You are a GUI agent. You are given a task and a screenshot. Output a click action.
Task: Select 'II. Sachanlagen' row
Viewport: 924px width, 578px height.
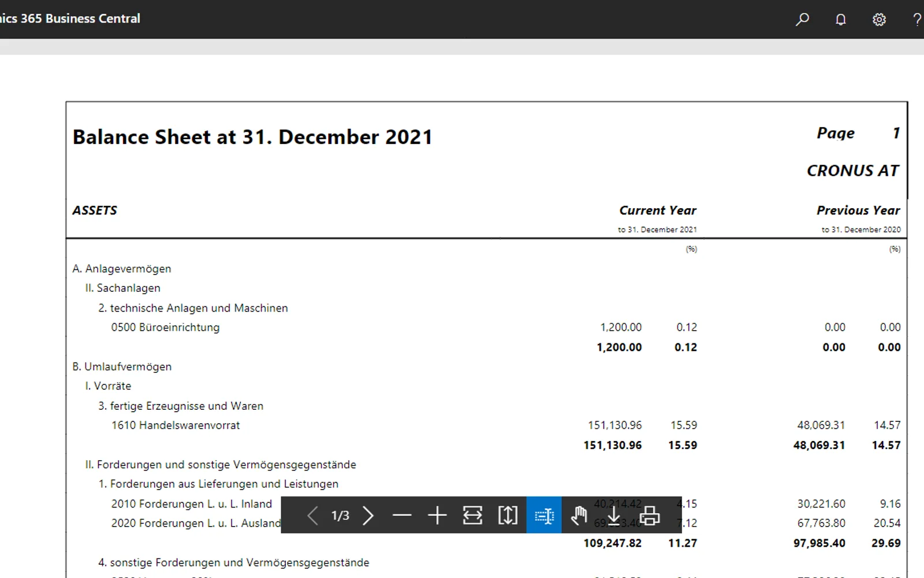[123, 288]
